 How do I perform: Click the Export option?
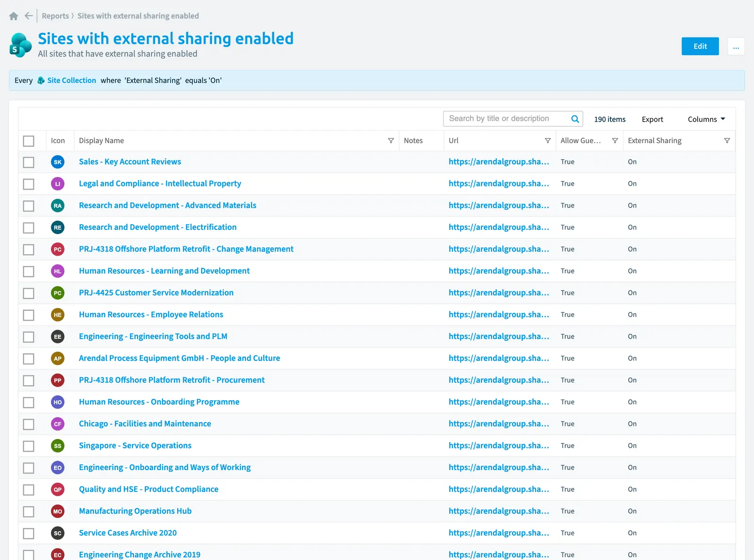(x=652, y=120)
